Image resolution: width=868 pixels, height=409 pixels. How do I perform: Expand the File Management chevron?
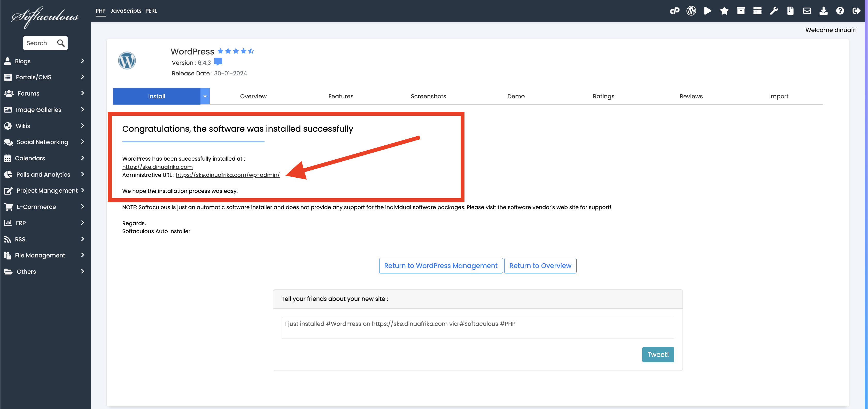(x=83, y=255)
